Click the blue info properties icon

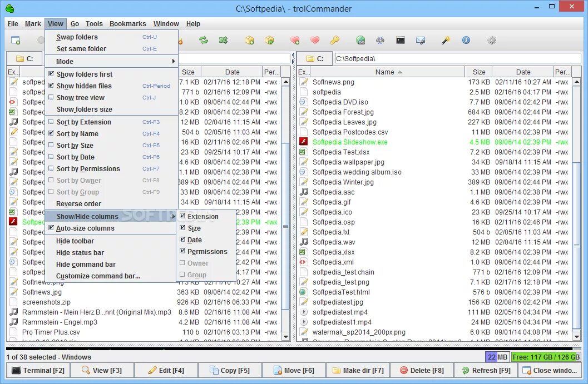(x=466, y=40)
